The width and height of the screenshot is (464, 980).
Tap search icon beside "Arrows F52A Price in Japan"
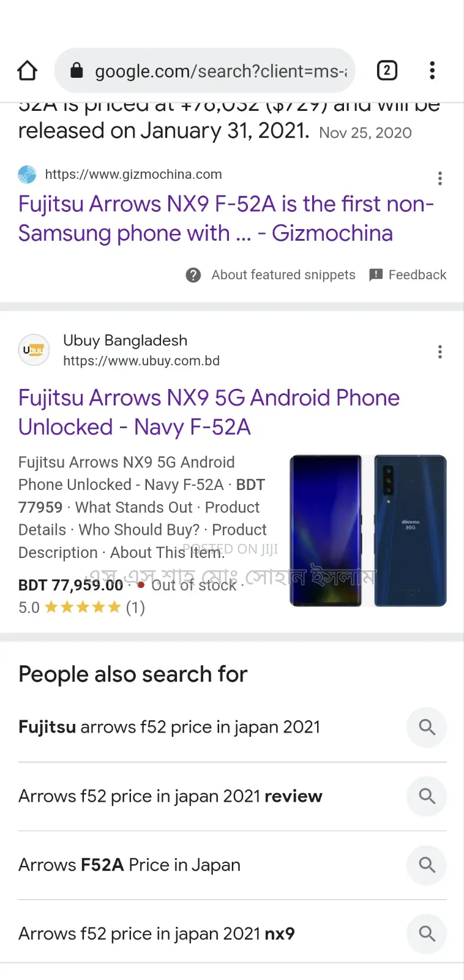point(427,865)
